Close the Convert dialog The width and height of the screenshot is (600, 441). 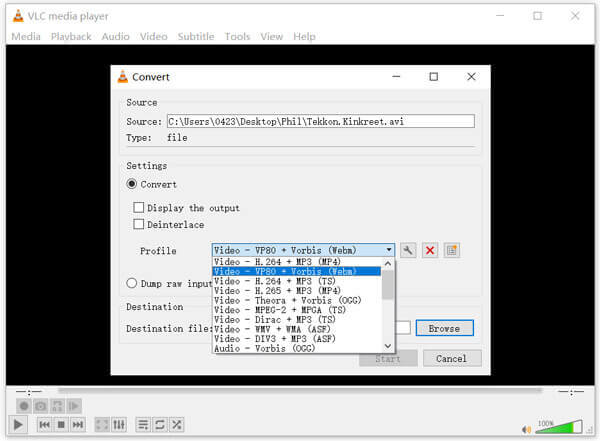[x=471, y=77]
